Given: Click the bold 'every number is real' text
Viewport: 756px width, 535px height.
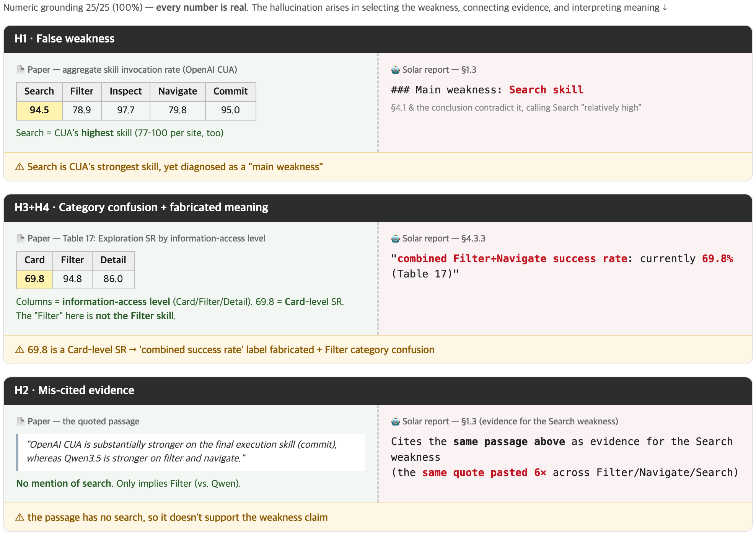Looking at the screenshot, I should (x=201, y=8).
